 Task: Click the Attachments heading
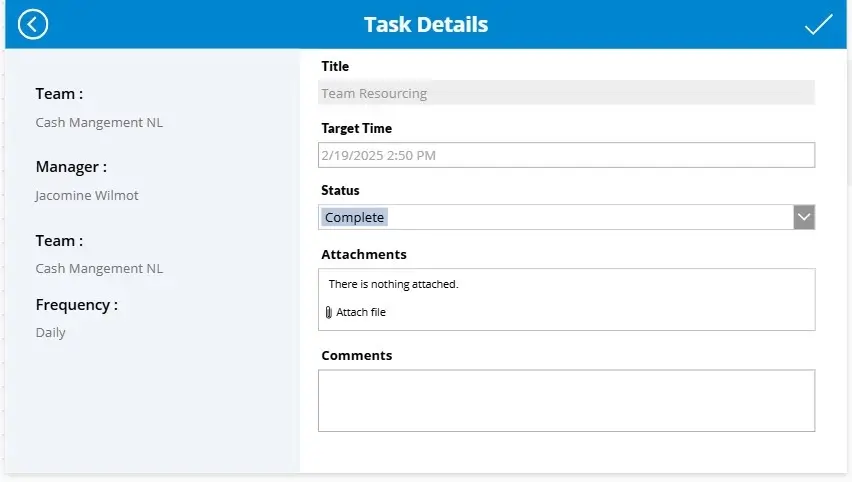[364, 254]
